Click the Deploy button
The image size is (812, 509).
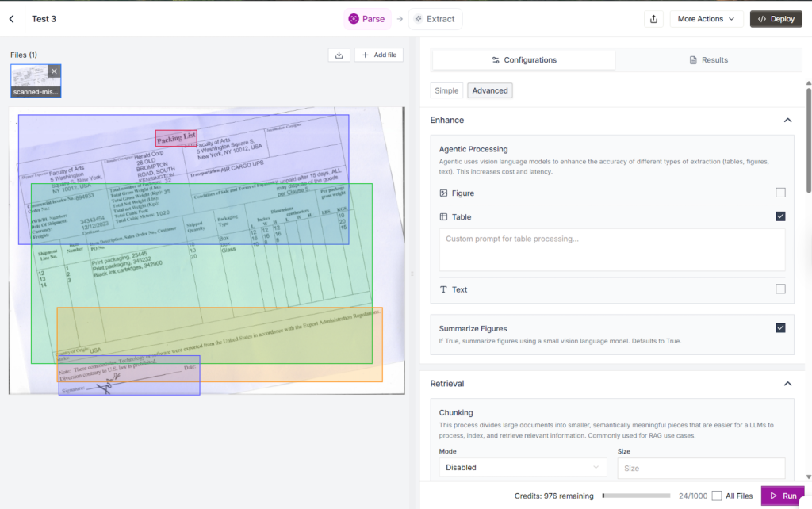click(x=776, y=19)
